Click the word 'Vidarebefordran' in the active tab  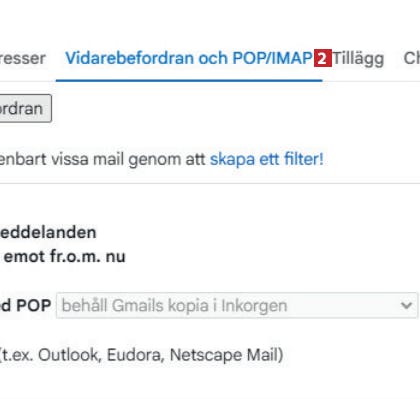point(130,58)
